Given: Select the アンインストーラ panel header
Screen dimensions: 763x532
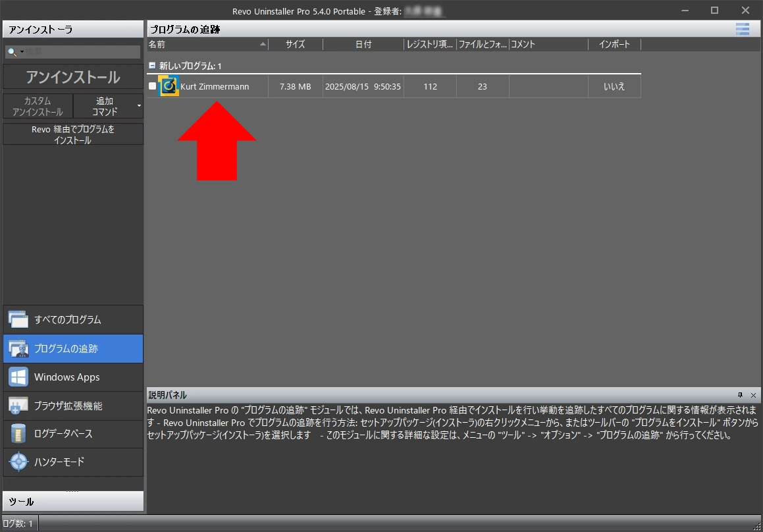Looking at the screenshot, I should (73, 29).
